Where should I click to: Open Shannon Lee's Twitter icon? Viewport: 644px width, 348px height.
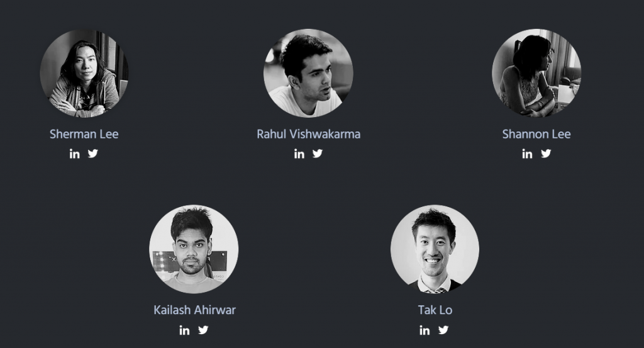tap(546, 154)
